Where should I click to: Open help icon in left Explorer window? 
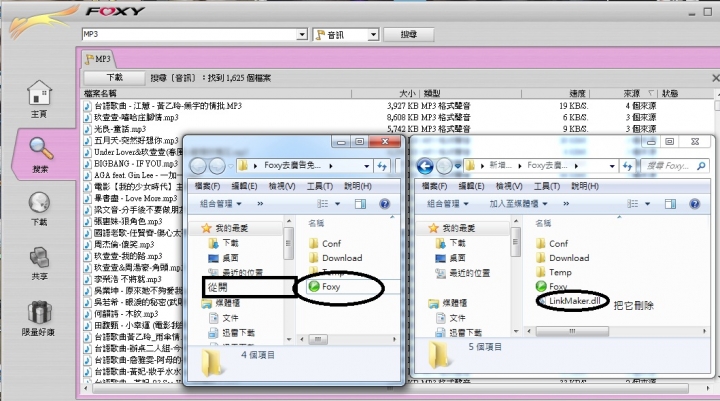pos(385,203)
